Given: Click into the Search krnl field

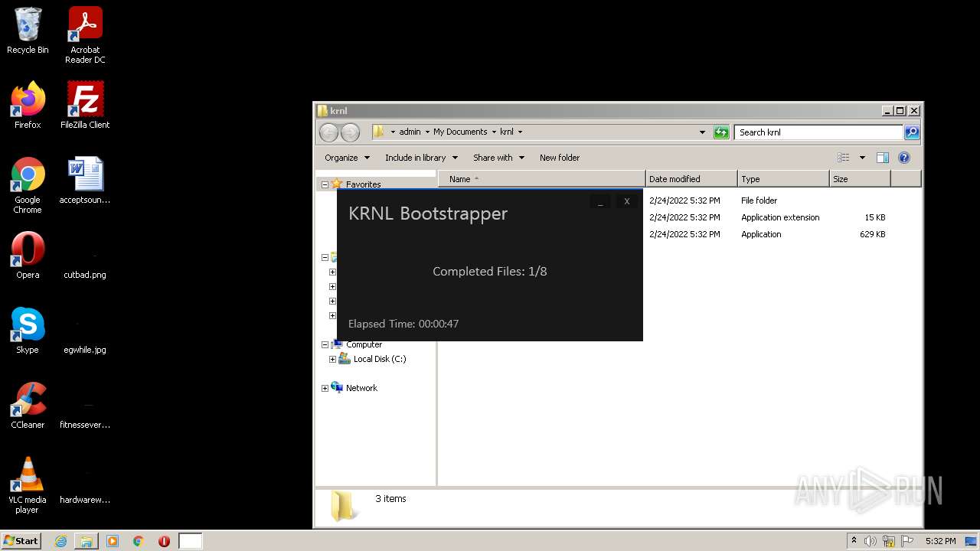Looking at the screenshot, I should click(x=818, y=132).
